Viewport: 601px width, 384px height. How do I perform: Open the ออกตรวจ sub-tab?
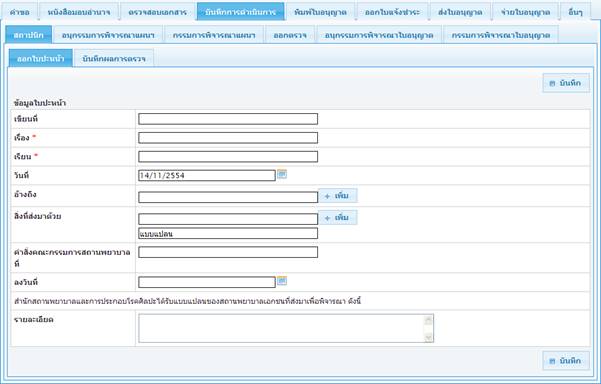point(290,35)
